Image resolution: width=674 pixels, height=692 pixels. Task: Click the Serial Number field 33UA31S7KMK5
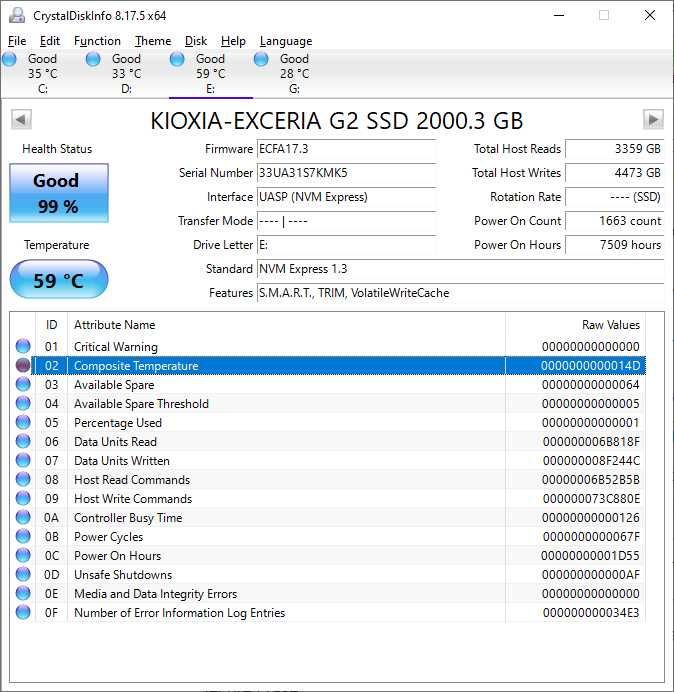click(346, 173)
